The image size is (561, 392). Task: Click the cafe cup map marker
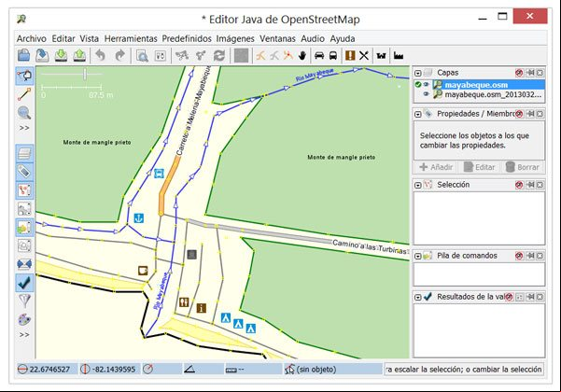143,271
